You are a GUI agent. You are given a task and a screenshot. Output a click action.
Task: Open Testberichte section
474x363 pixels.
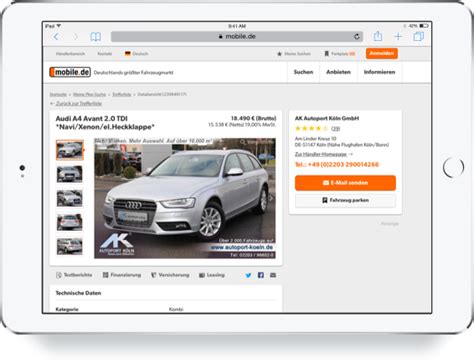(x=74, y=275)
